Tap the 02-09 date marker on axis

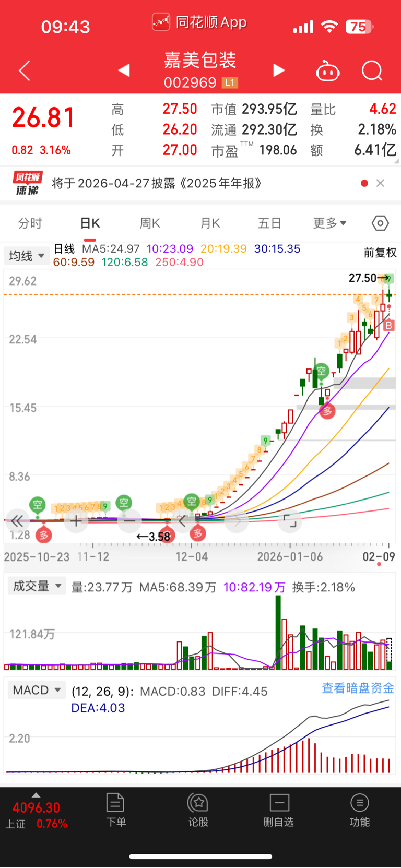point(379,556)
